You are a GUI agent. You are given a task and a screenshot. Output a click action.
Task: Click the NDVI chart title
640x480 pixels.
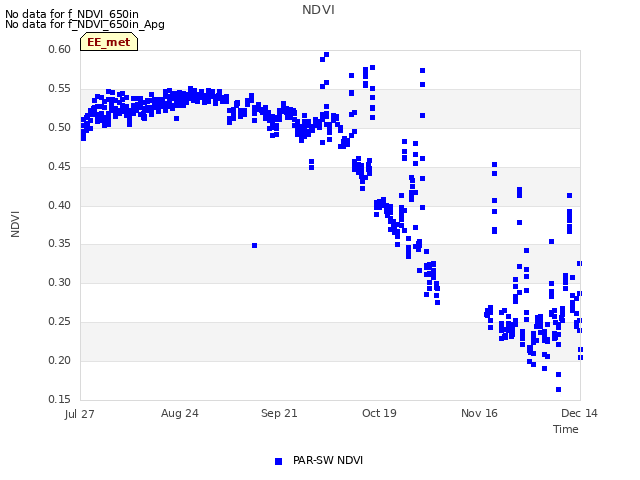click(x=318, y=10)
